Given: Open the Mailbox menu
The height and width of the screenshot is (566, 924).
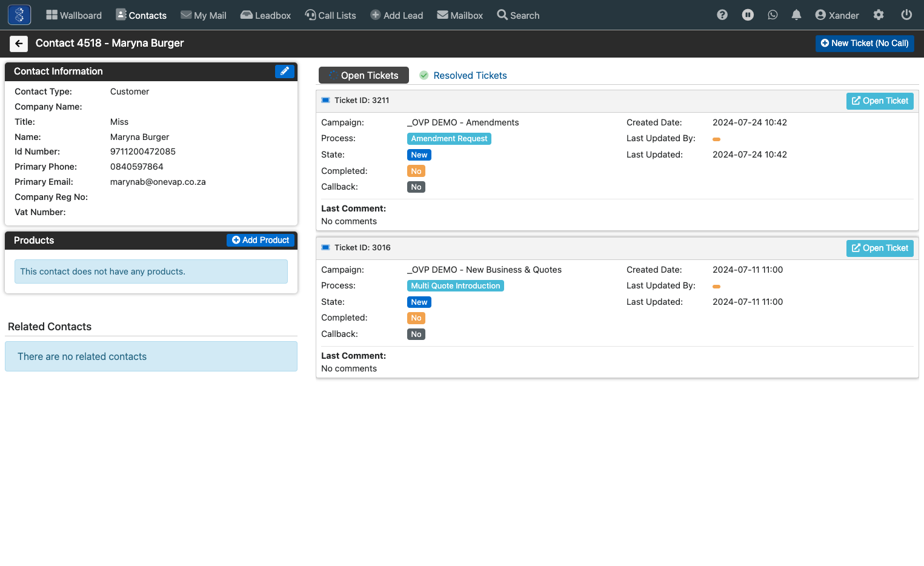Looking at the screenshot, I should point(460,15).
